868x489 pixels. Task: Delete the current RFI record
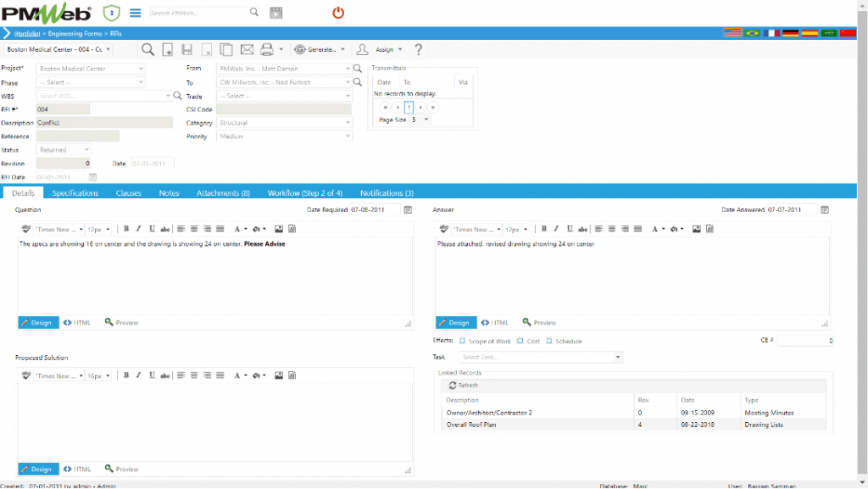[207, 50]
